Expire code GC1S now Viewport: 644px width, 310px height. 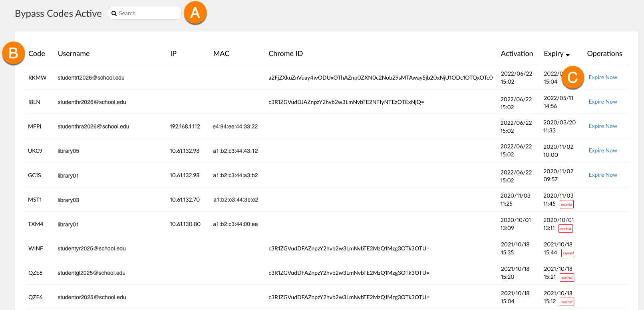click(602, 175)
